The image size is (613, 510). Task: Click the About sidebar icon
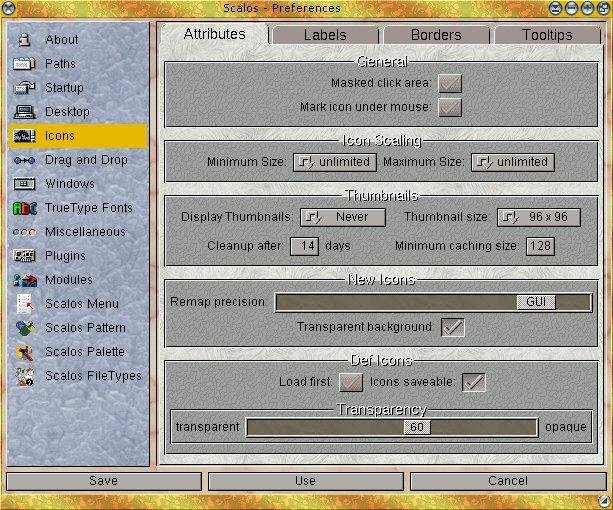coord(24,39)
